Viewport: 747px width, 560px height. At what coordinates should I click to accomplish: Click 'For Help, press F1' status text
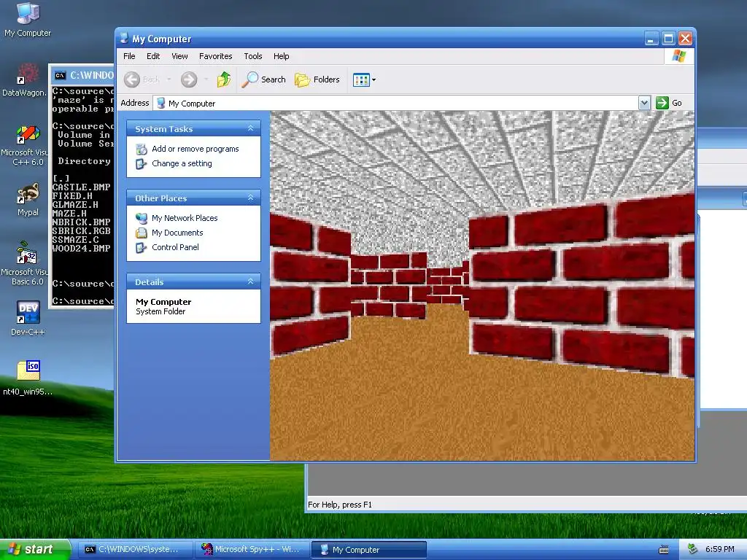[x=340, y=505]
